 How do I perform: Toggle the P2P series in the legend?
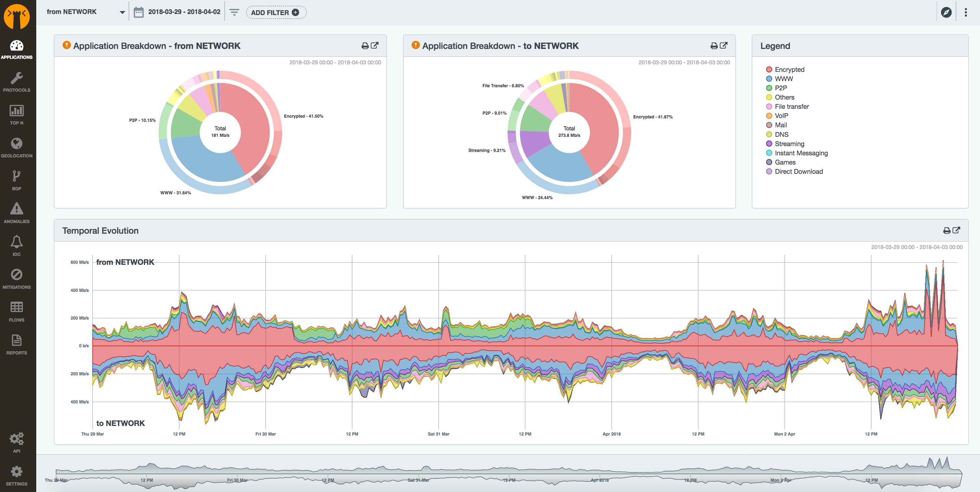781,88
